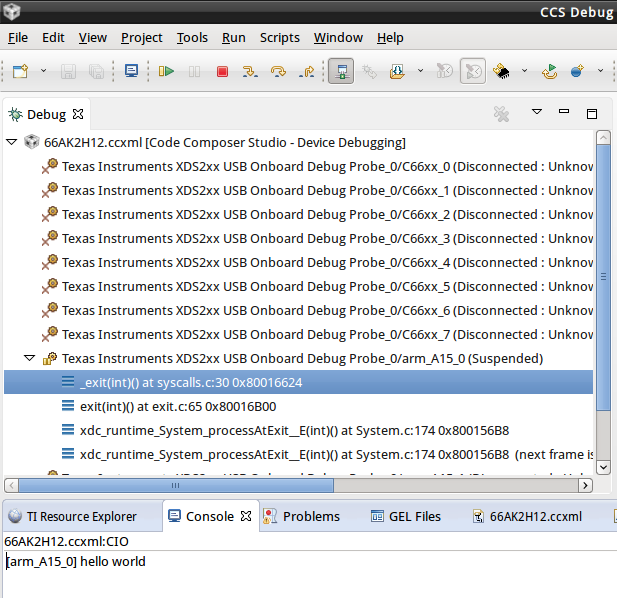The height and width of the screenshot is (598, 617).
Task: Click the disabled clock icon in toolbar
Action: tap(445, 71)
